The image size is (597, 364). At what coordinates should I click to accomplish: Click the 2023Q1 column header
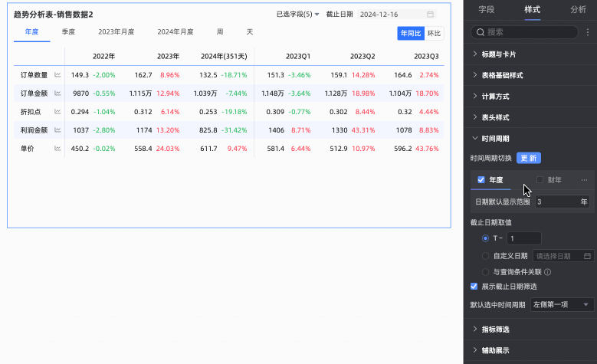click(298, 57)
